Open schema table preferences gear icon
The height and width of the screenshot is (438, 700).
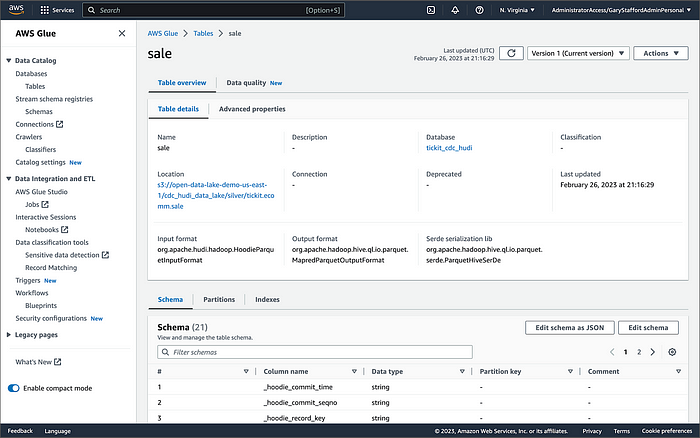[x=672, y=352]
